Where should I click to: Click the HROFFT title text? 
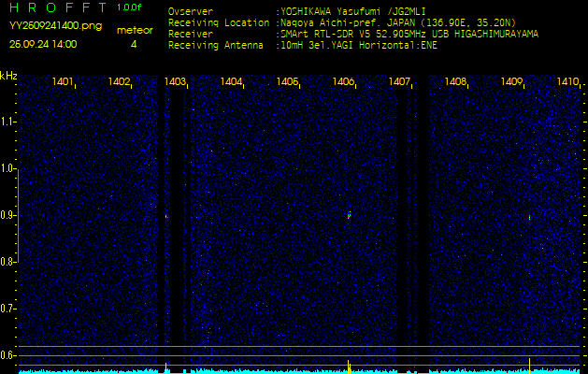pyautogui.click(x=58, y=7)
